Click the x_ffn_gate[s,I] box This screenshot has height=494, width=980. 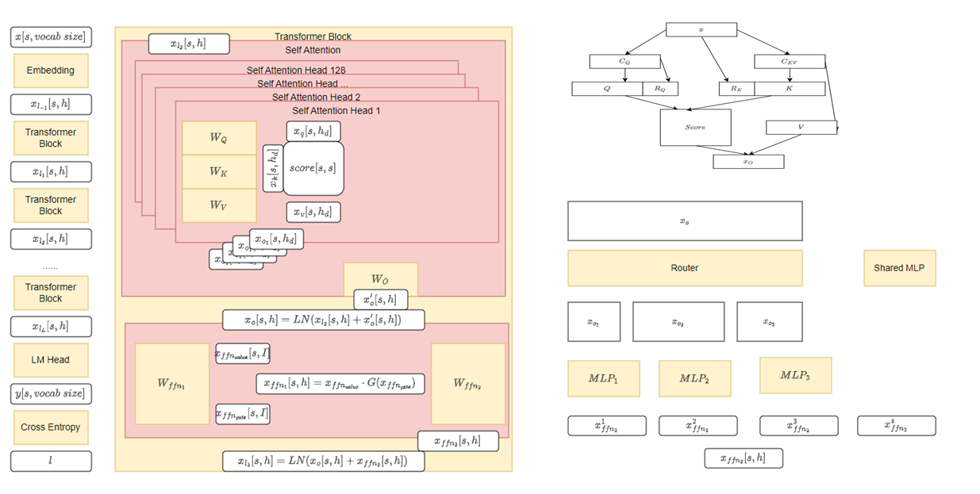243,414
